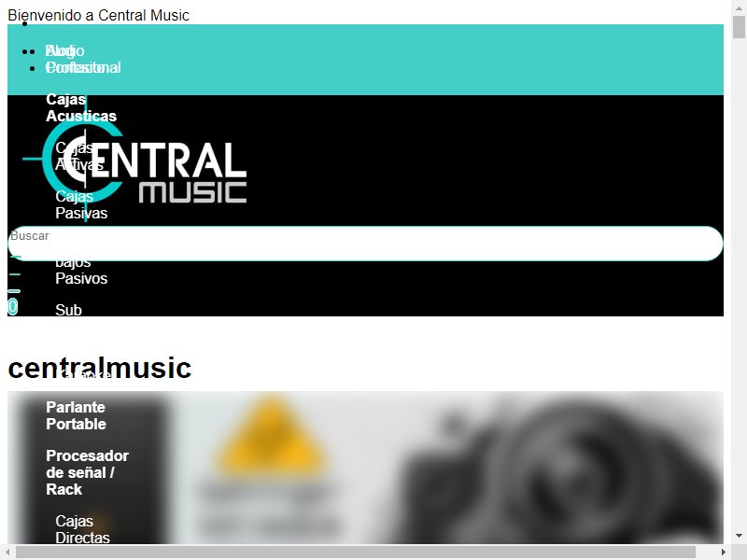This screenshot has width=747, height=560.
Task: Go to bajos Pasivos submenu item
Action: tap(81, 271)
